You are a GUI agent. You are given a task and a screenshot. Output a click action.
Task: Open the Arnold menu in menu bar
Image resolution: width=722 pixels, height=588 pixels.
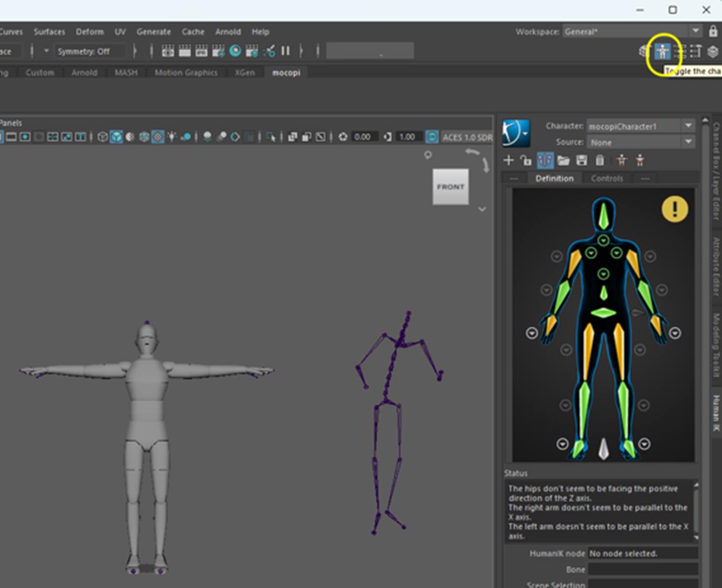pyautogui.click(x=228, y=32)
